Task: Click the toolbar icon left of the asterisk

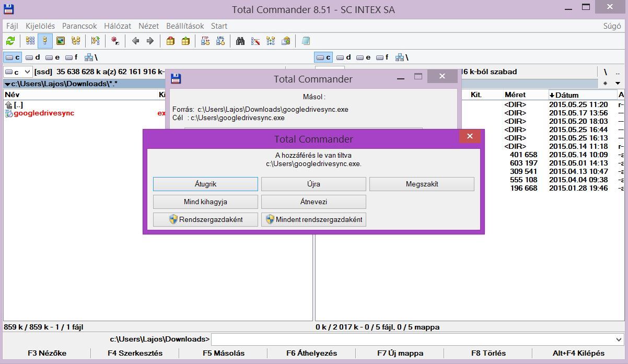Action: tap(95, 41)
